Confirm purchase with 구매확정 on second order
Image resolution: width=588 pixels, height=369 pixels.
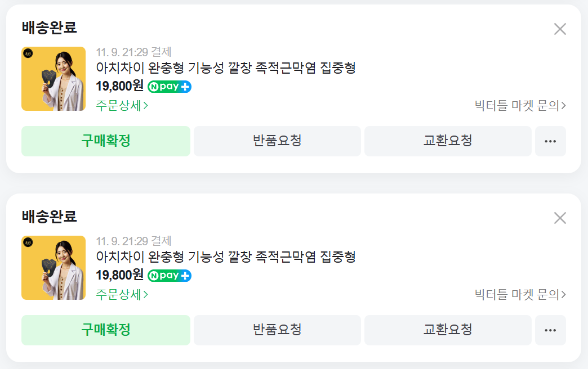click(106, 330)
